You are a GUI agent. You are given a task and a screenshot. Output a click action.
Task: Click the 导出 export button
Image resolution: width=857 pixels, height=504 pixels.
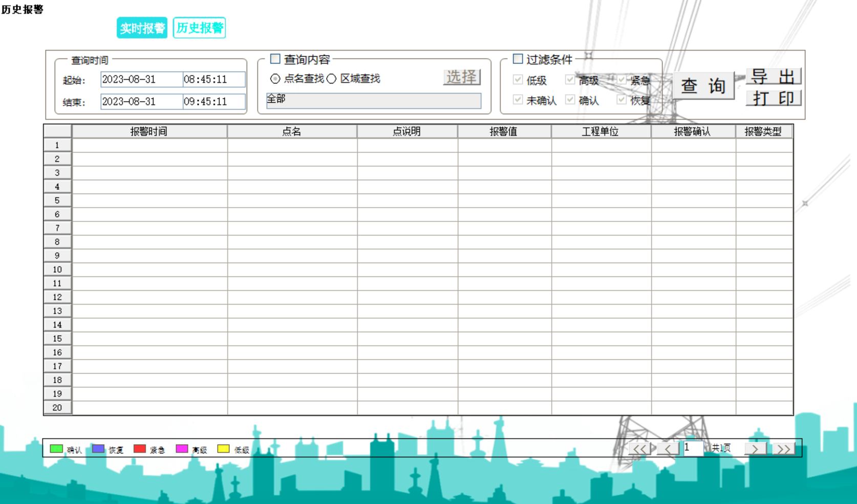tap(773, 75)
